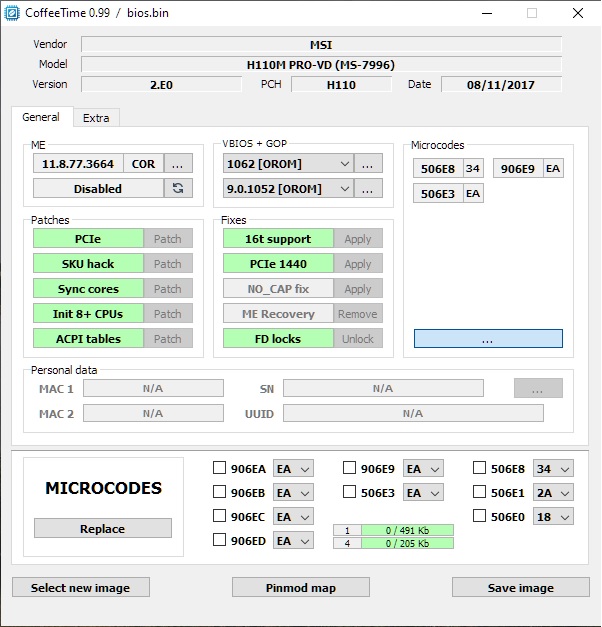602x627 pixels.
Task: Open the 506E8 version dropdown showing 34
Action: (553, 468)
